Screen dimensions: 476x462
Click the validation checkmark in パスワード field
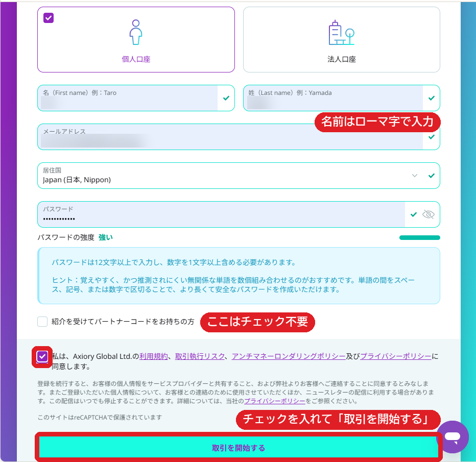pos(414,214)
